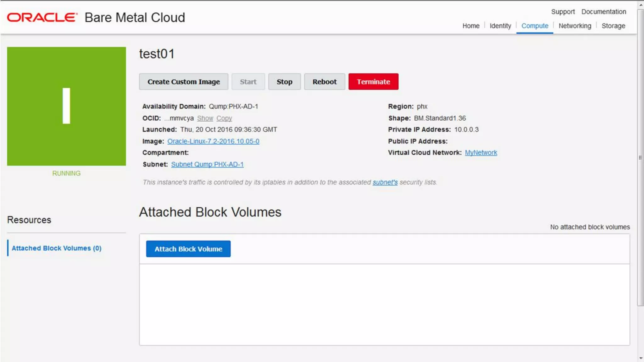Click the Compartment label

[165, 153]
